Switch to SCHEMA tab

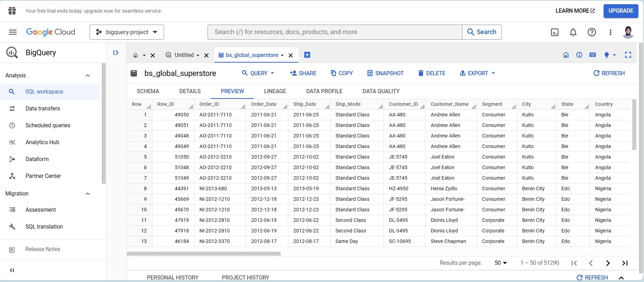click(148, 91)
